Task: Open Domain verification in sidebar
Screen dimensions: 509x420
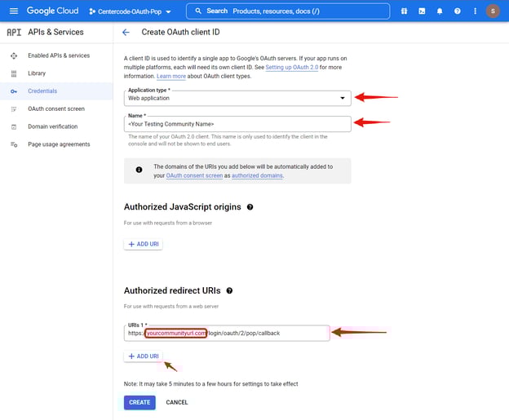Action: (x=52, y=126)
